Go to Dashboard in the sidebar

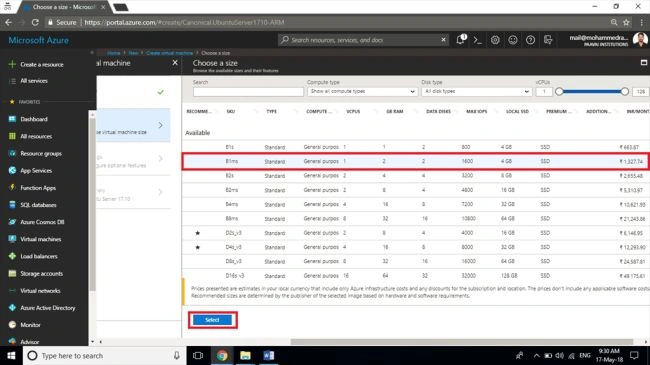[x=34, y=119]
